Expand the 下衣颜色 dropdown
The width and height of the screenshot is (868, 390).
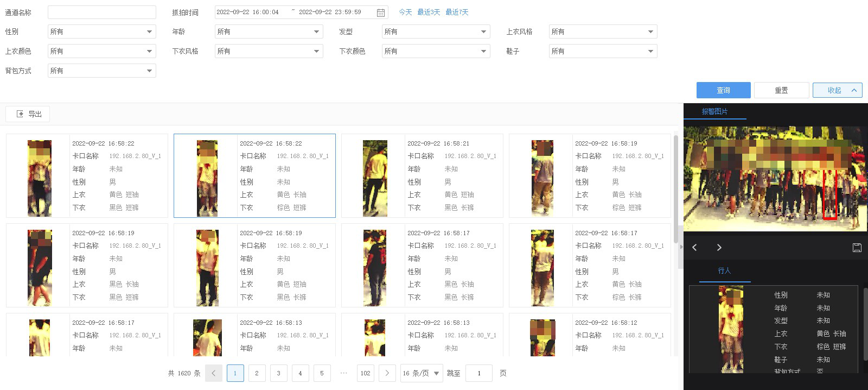pos(436,51)
